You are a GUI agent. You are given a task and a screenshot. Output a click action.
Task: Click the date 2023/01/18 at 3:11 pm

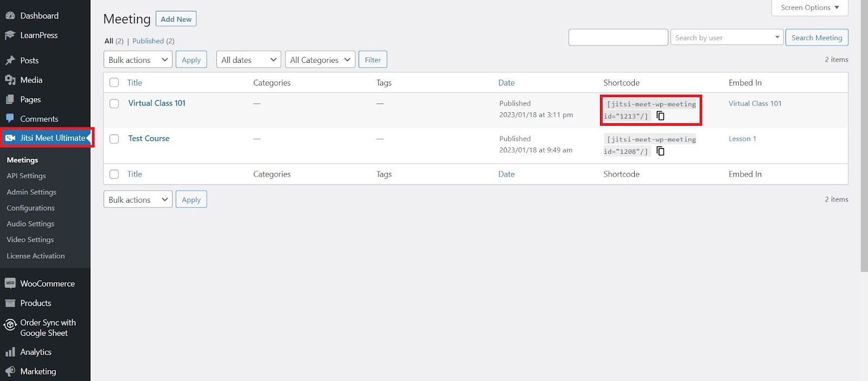point(536,115)
